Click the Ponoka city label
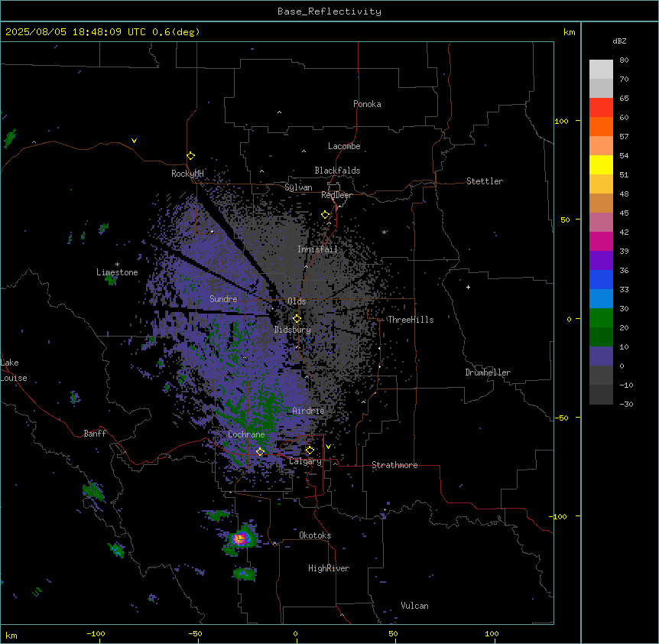Viewport: 659px width, 644px height. click(x=367, y=104)
